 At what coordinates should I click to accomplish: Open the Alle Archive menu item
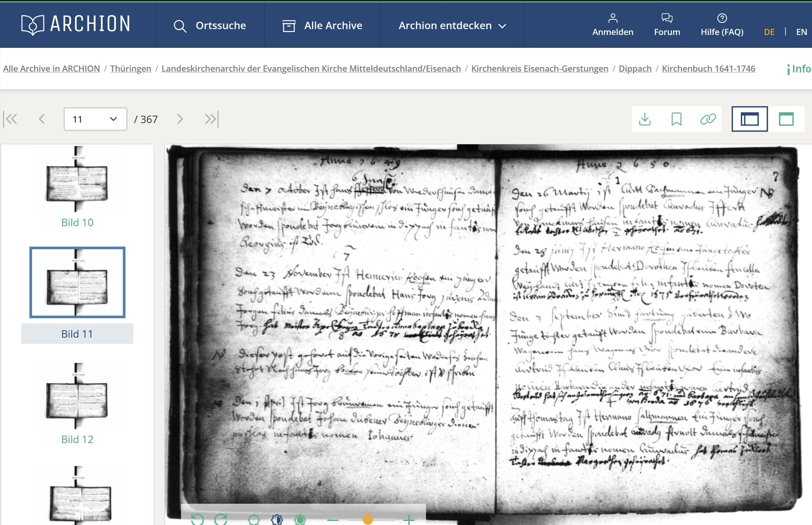coord(322,26)
